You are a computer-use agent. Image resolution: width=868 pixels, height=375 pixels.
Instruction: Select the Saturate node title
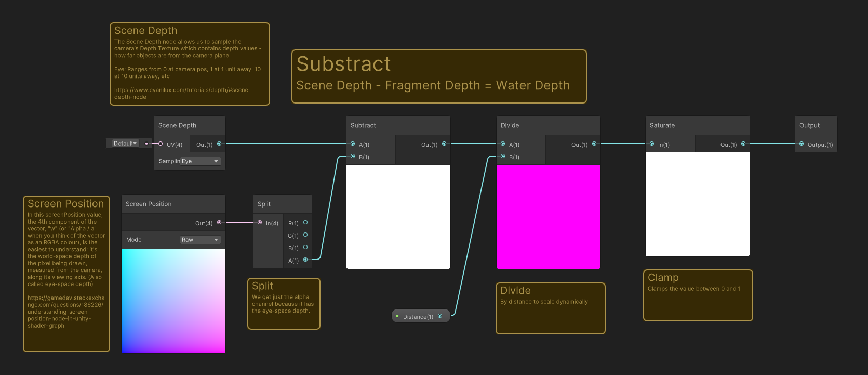(x=662, y=125)
